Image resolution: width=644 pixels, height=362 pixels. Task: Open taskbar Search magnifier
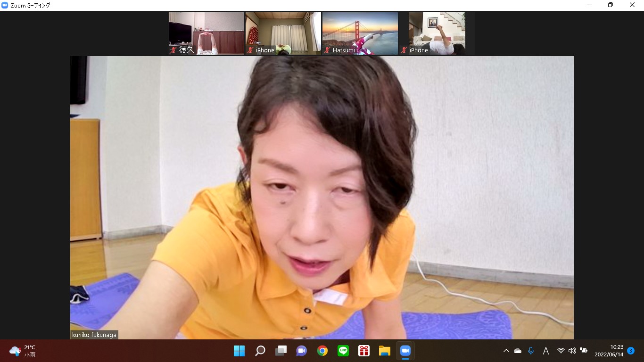[260, 351]
